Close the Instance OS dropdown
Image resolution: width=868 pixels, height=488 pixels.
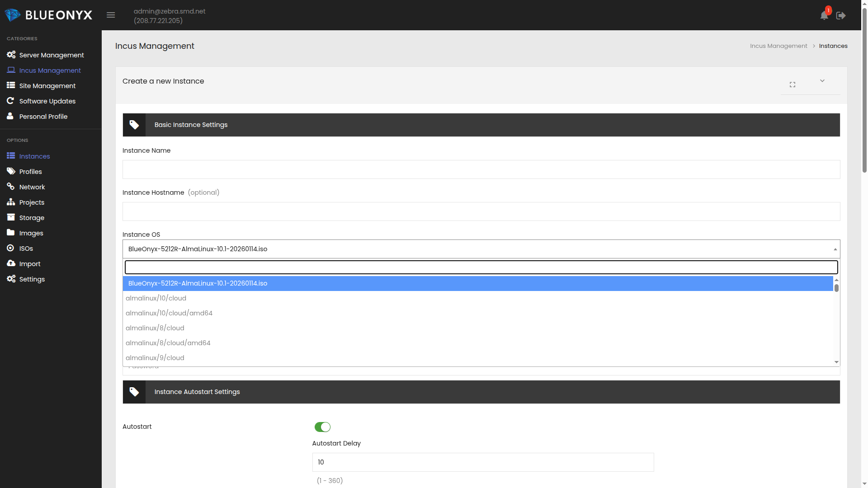pyautogui.click(x=835, y=249)
